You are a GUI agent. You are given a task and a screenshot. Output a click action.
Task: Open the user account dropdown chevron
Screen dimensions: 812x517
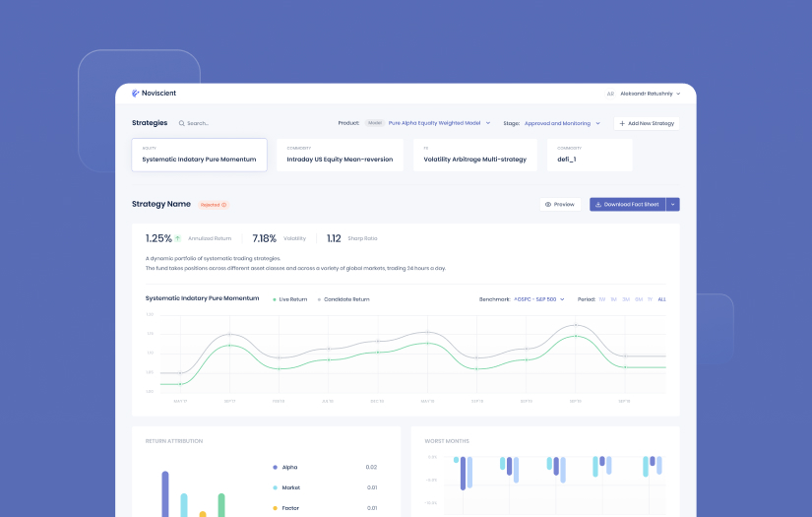click(x=678, y=94)
